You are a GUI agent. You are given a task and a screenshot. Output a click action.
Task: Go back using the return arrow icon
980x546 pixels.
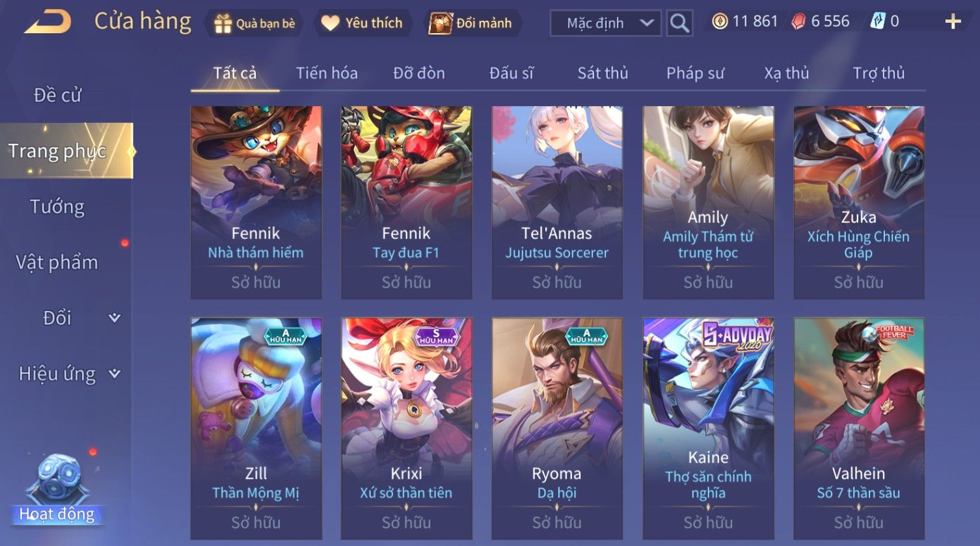[x=48, y=22]
